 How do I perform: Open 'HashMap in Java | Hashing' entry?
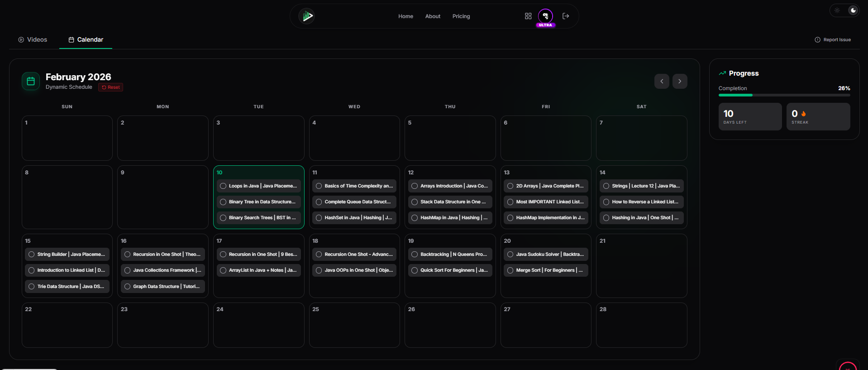(450, 218)
